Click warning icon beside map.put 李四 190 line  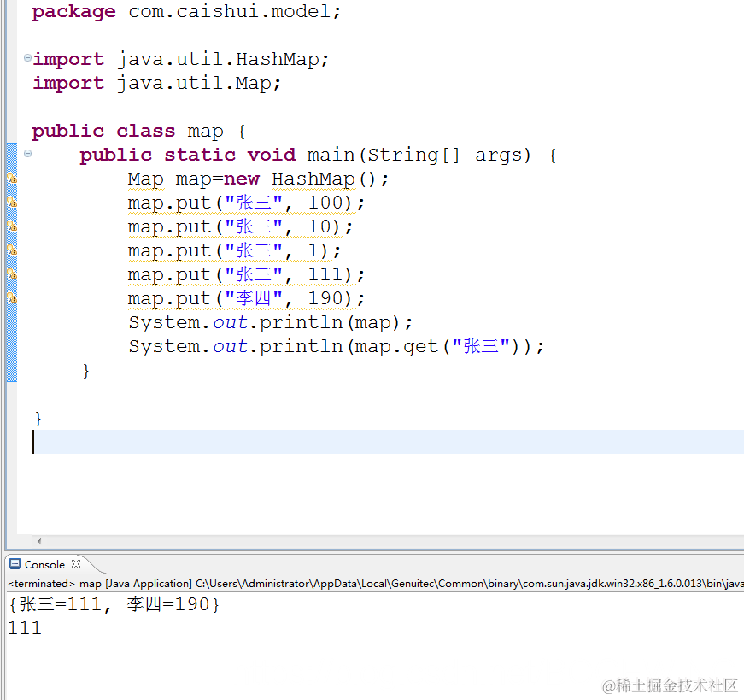pyautogui.click(x=12, y=298)
